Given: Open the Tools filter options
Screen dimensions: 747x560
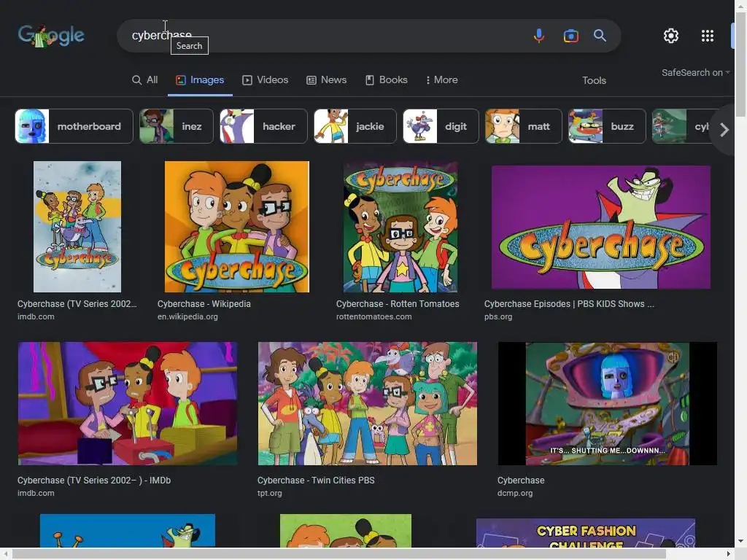Looking at the screenshot, I should click(594, 80).
